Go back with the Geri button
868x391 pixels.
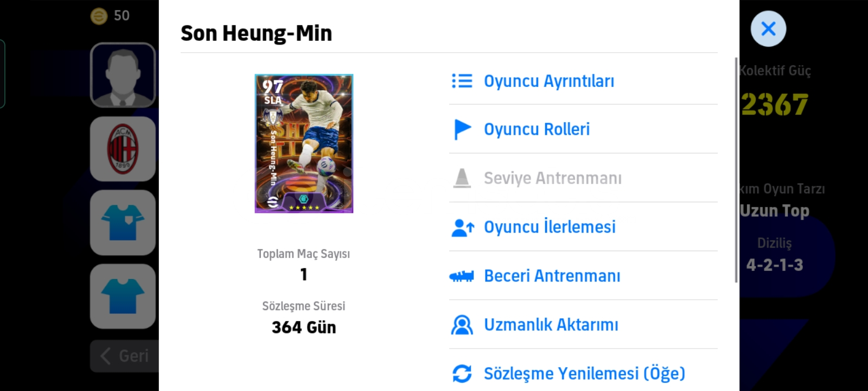[125, 356]
